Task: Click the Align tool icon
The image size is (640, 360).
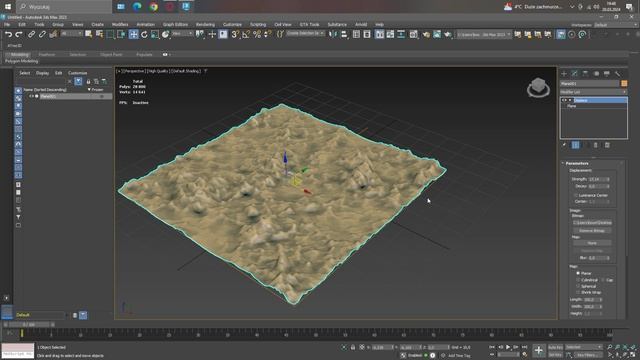Action: coord(344,35)
